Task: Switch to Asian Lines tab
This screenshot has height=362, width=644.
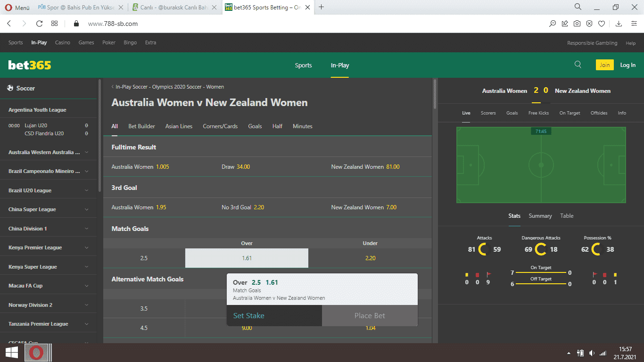Action: tap(179, 126)
